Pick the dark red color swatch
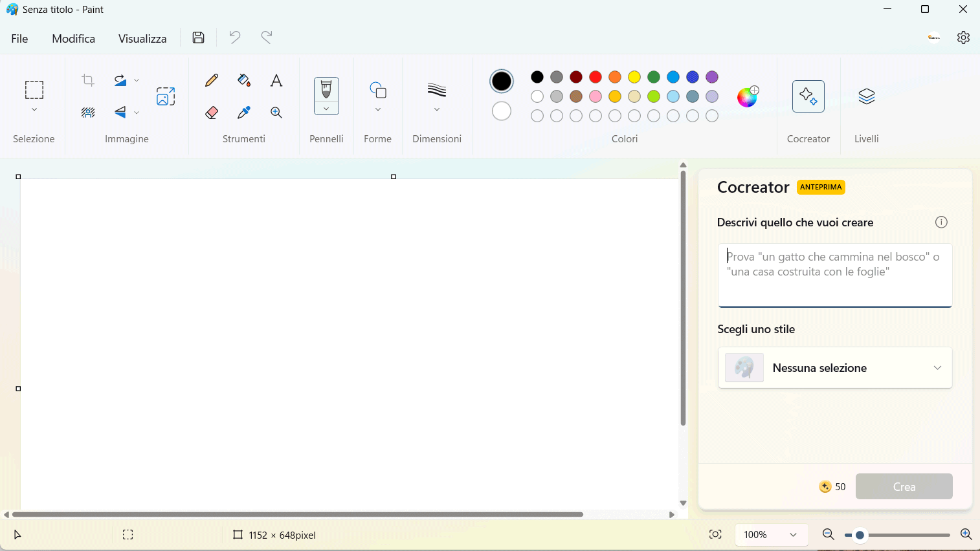 (x=576, y=77)
